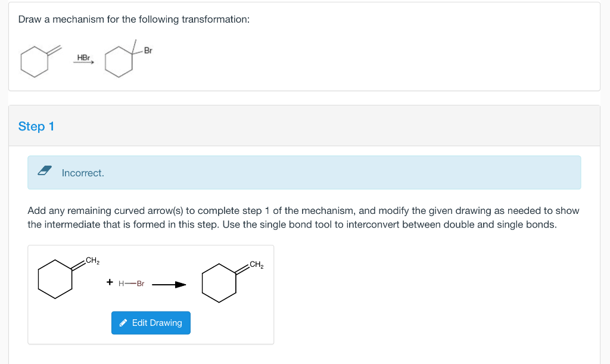Click the Step 1 reaction arrow
This screenshot has height=364, width=610.
(169, 284)
